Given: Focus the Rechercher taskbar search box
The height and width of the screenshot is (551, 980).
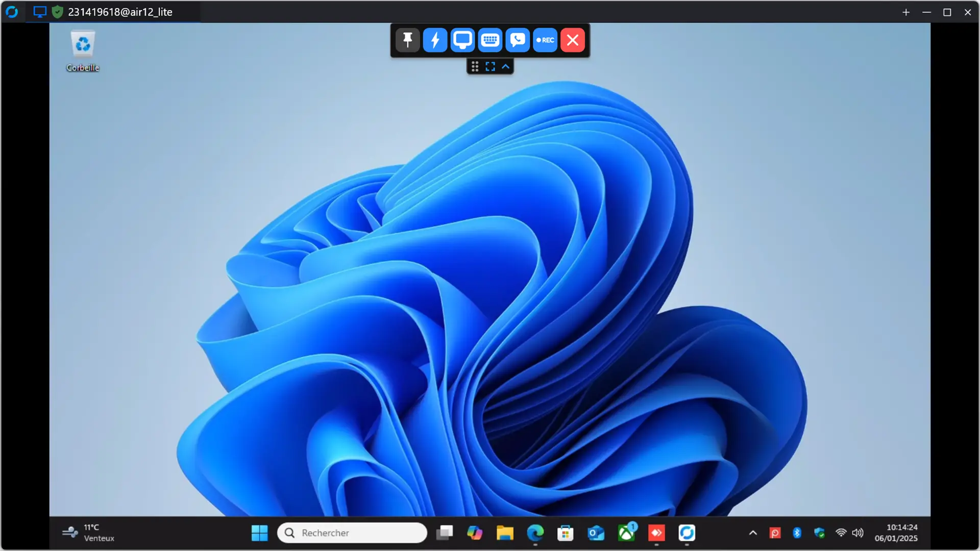Looking at the screenshot, I should (352, 533).
